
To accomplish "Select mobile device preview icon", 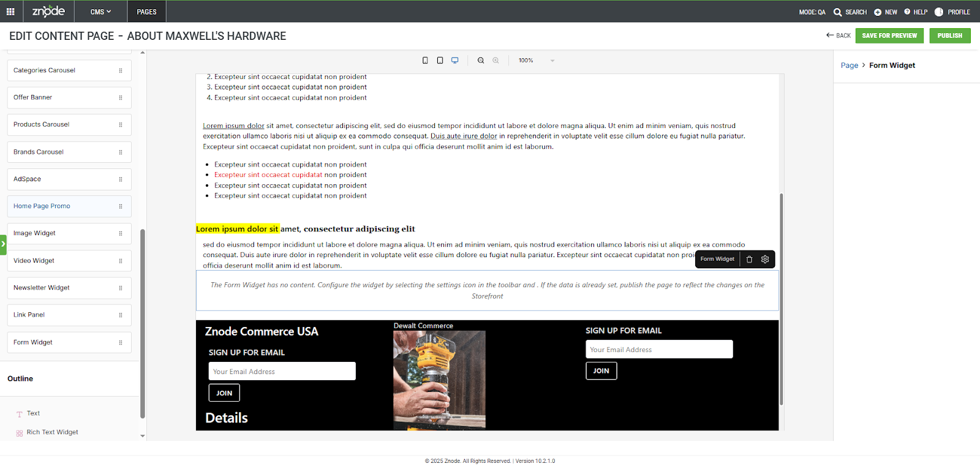I will [x=425, y=61].
